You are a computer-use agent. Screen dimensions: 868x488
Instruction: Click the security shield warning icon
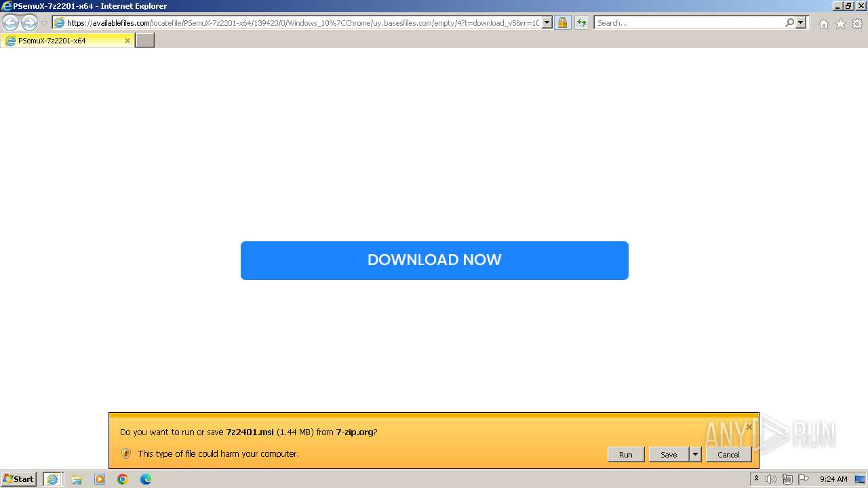pyautogui.click(x=125, y=453)
